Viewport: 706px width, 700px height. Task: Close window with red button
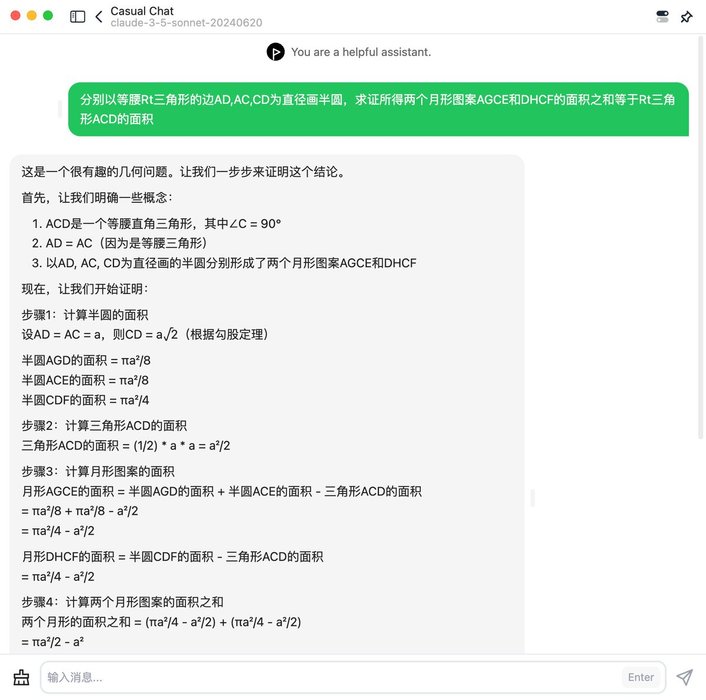pos(15,16)
